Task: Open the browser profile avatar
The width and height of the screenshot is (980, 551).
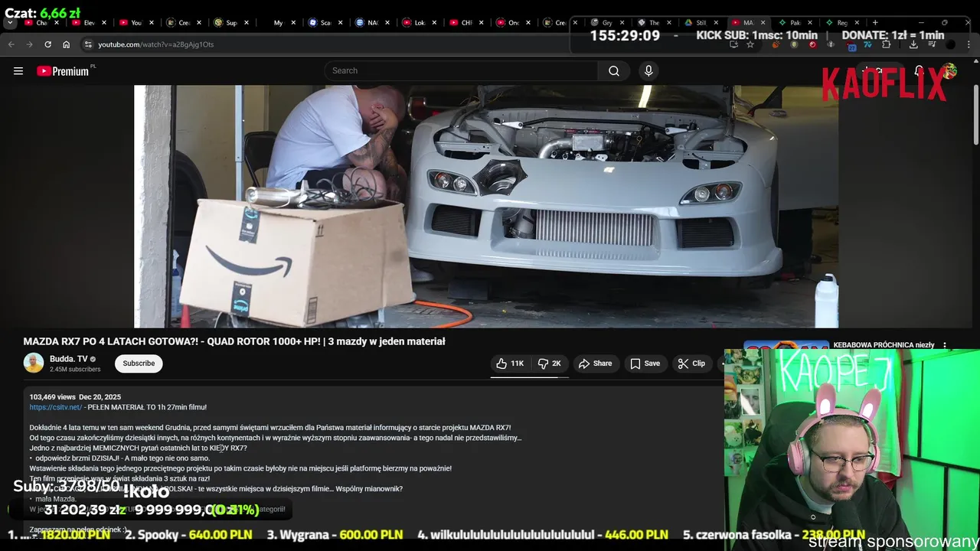Action: pos(951,44)
